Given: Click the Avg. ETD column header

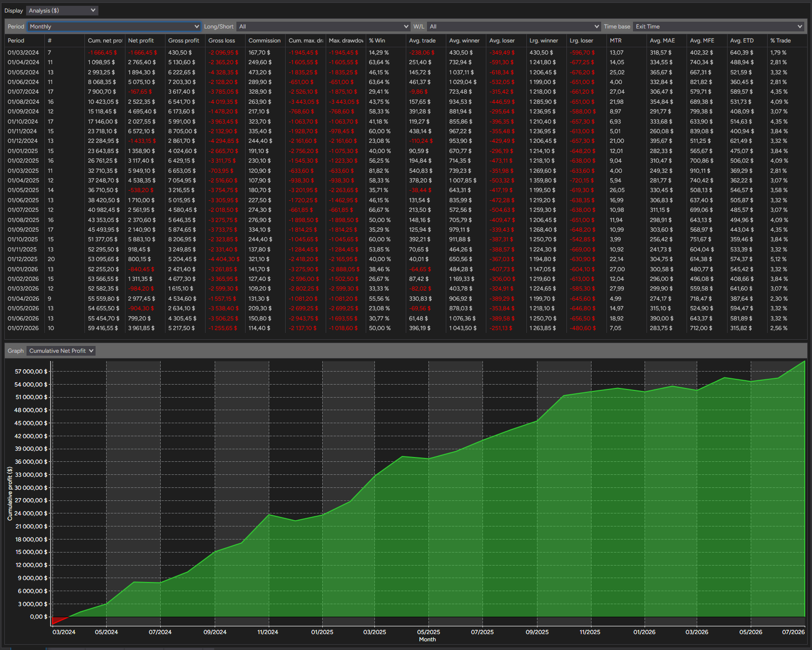Looking at the screenshot, I should [x=747, y=41].
